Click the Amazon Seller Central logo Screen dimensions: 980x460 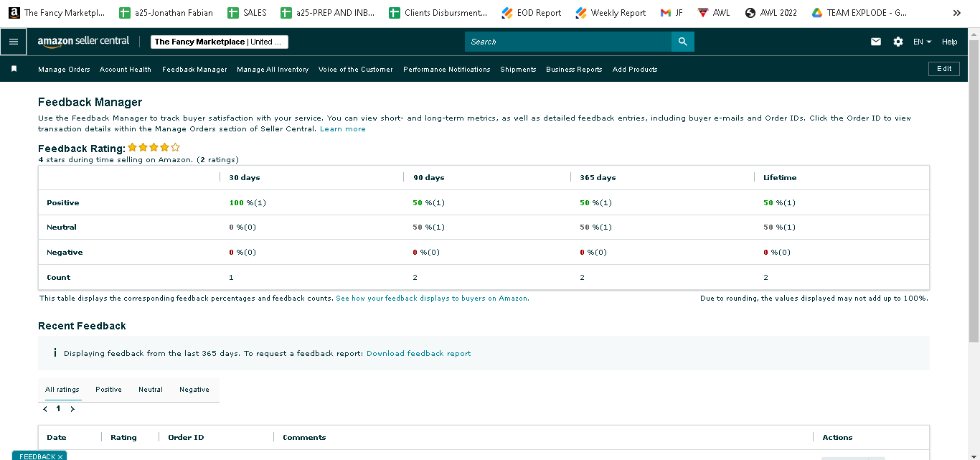(84, 42)
